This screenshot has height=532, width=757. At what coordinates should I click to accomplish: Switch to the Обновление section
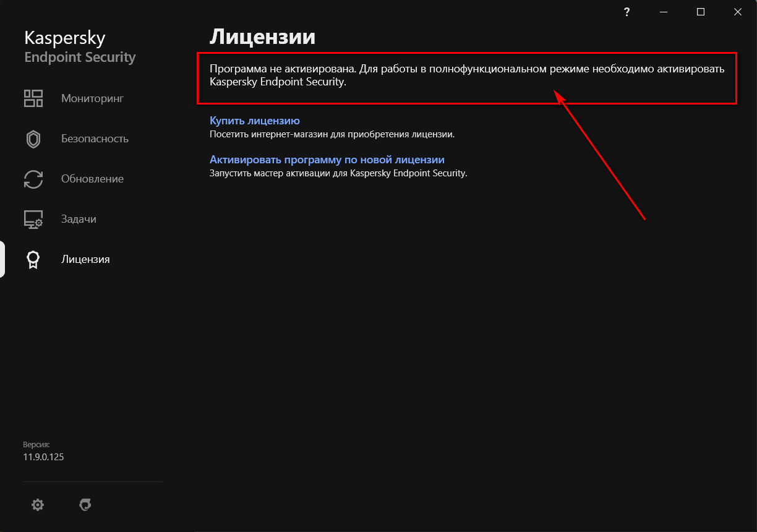(x=92, y=179)
